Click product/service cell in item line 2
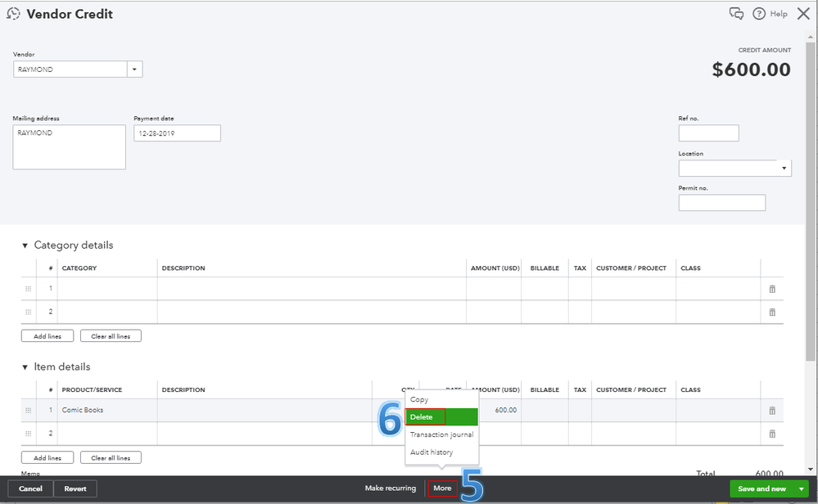818x504 pixels. coord(107,434)
